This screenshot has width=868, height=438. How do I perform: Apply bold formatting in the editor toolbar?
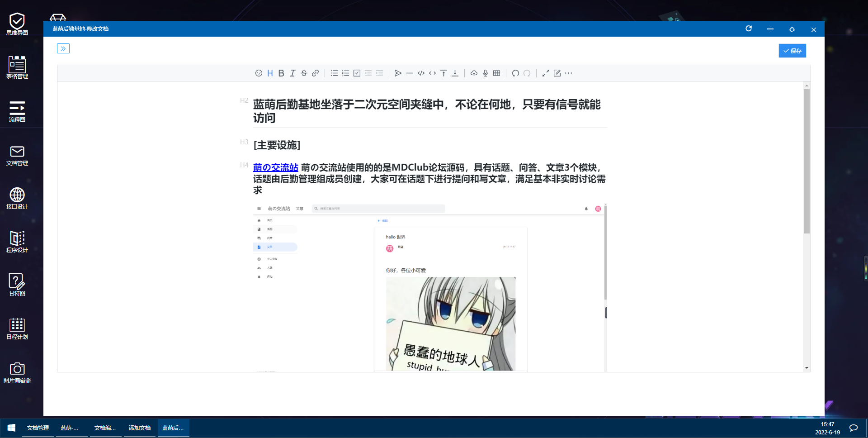coord(281,73)
